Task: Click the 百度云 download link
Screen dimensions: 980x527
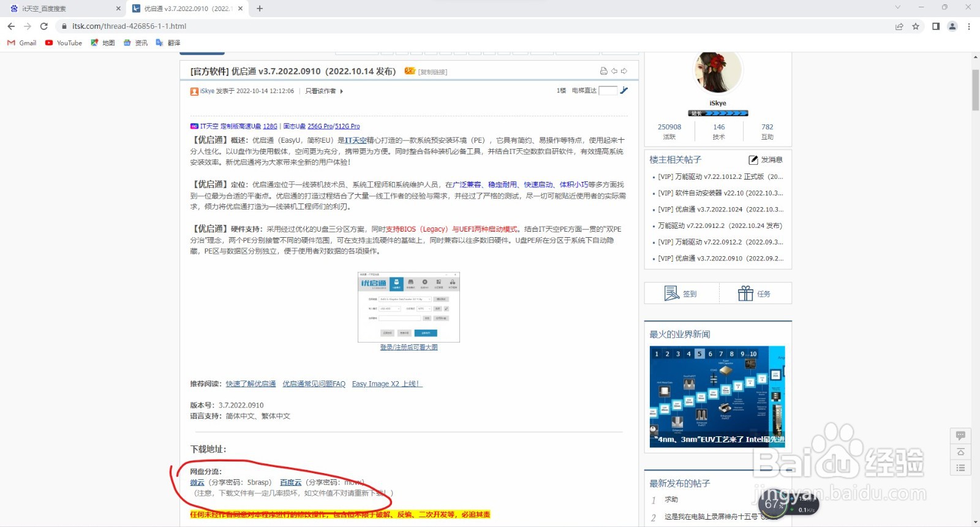Action: coord(291,483)
